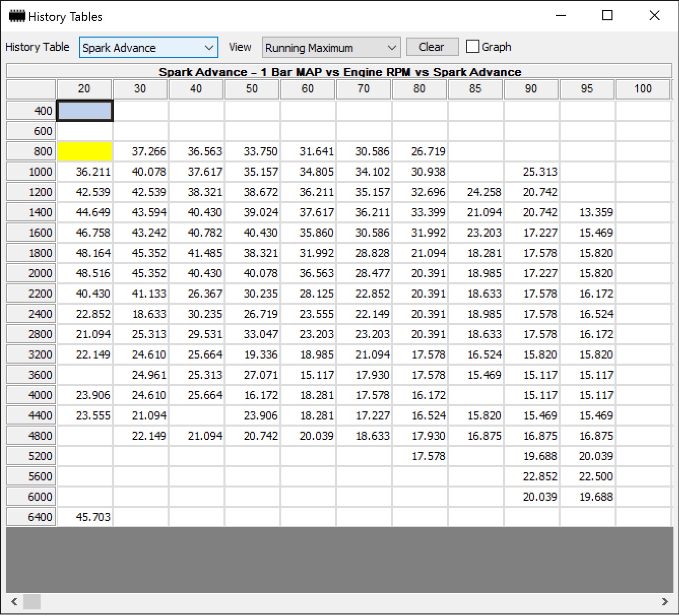The height and width of the screenshot is (616, 679).
Task: Select cell with value 25.313 in row 1000
Action: point(532,172)
